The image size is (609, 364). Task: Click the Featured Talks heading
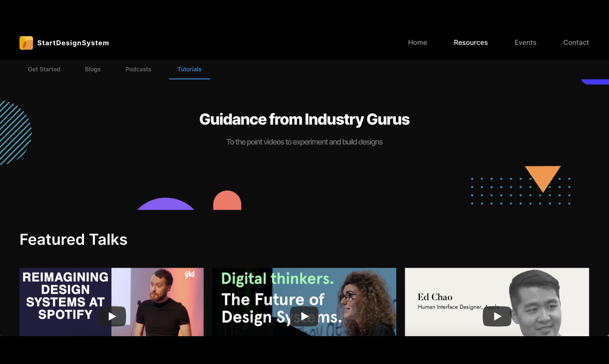73,239
